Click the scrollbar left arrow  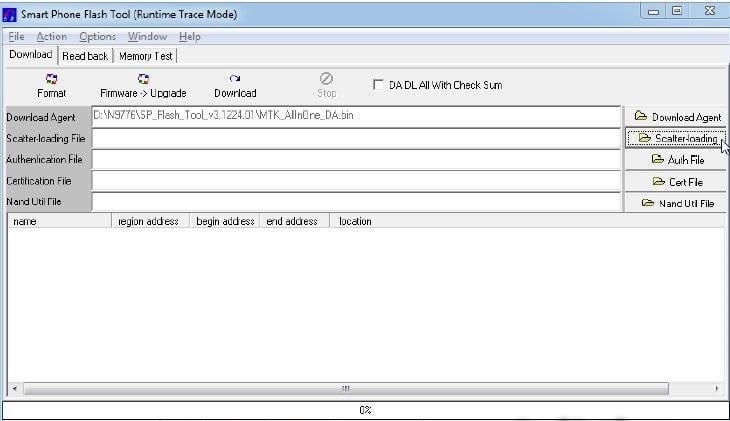(15, 388)
